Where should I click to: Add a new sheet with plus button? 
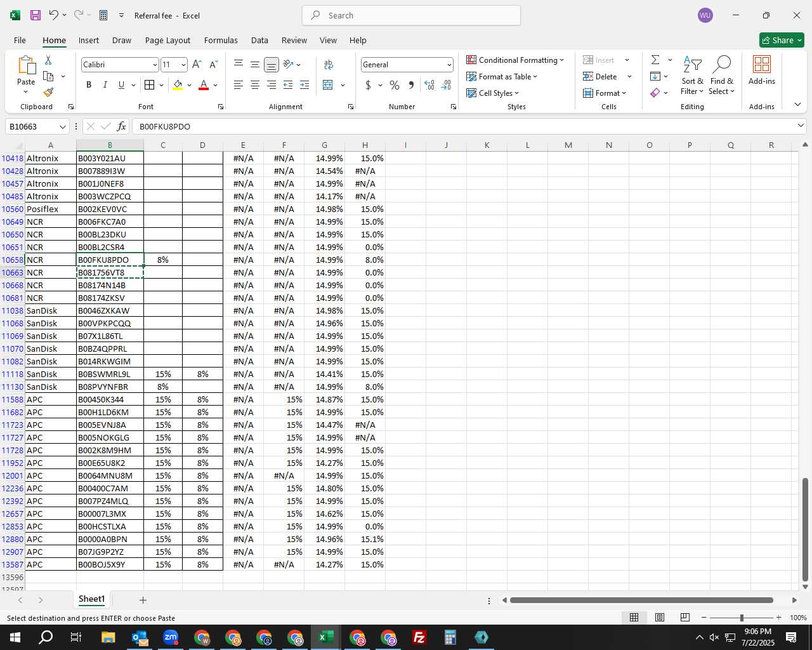[x=143, y=600]
